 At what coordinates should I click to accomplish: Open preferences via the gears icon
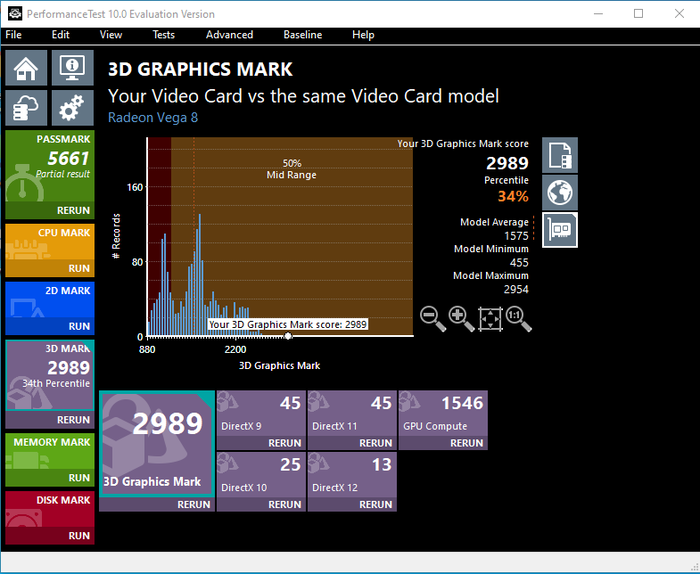pos(72,108)
